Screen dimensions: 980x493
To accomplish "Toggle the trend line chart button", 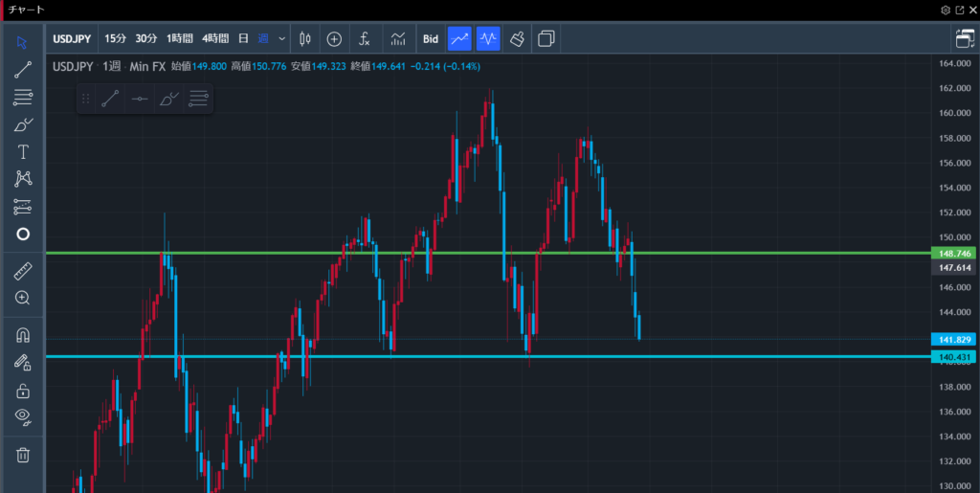I will pos(460,38).
